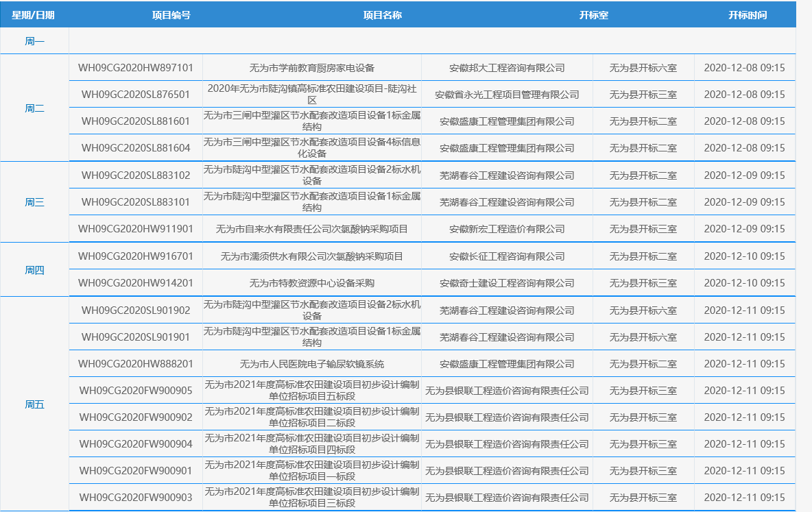Click the 星期/日期 column header
This screenshot has height=512, width=812.
click(x=33, y=15)
